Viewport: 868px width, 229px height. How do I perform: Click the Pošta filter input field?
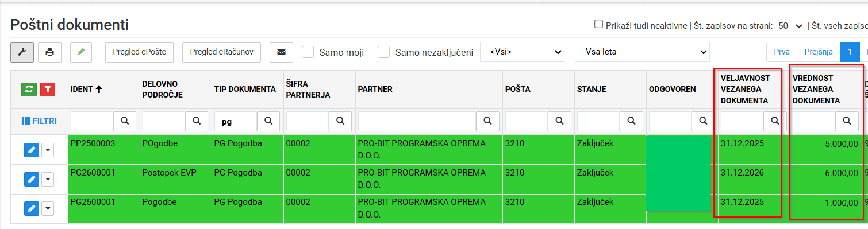[527, 121]
